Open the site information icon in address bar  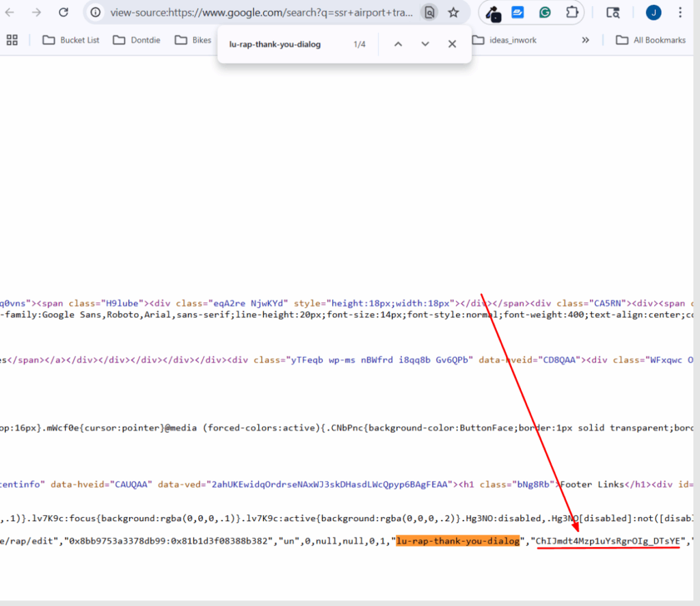[96, 12]
